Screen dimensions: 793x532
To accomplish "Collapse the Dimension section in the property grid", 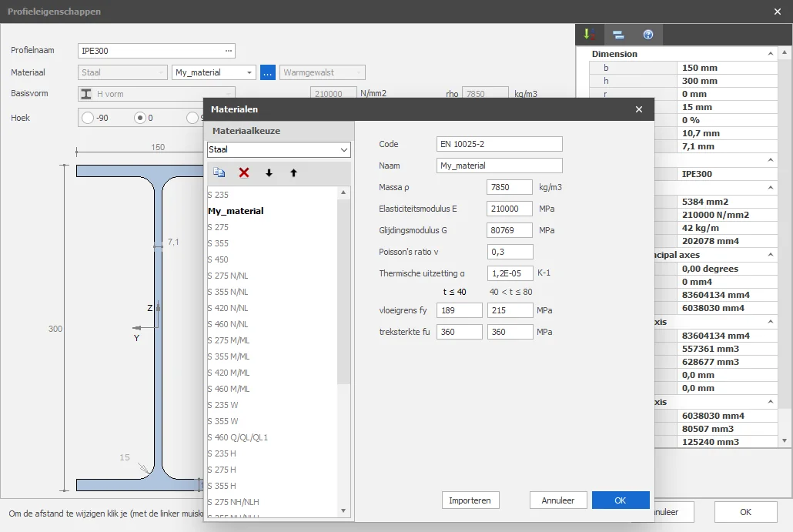I will click(x=770, y=54).
